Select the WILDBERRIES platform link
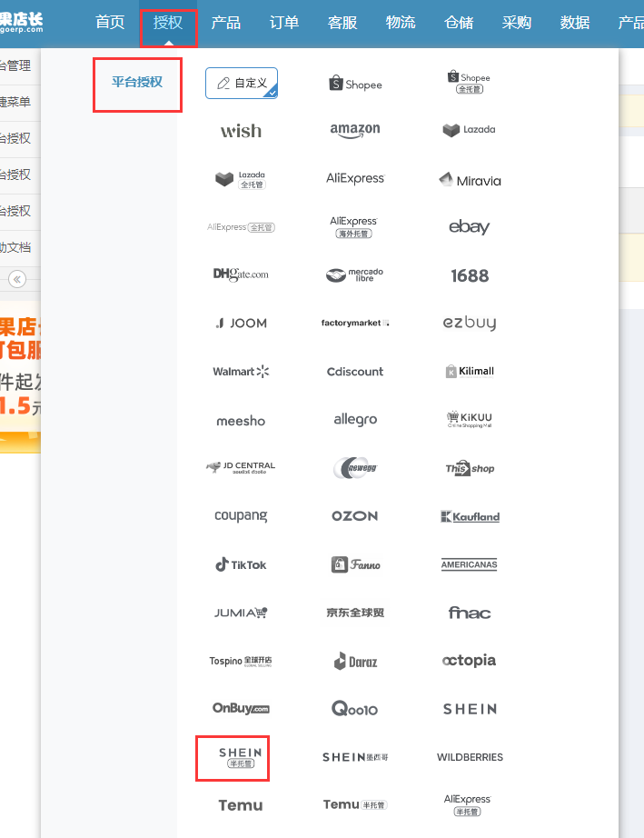This screenshot has height=838, width=644. (x=470, y=757)
